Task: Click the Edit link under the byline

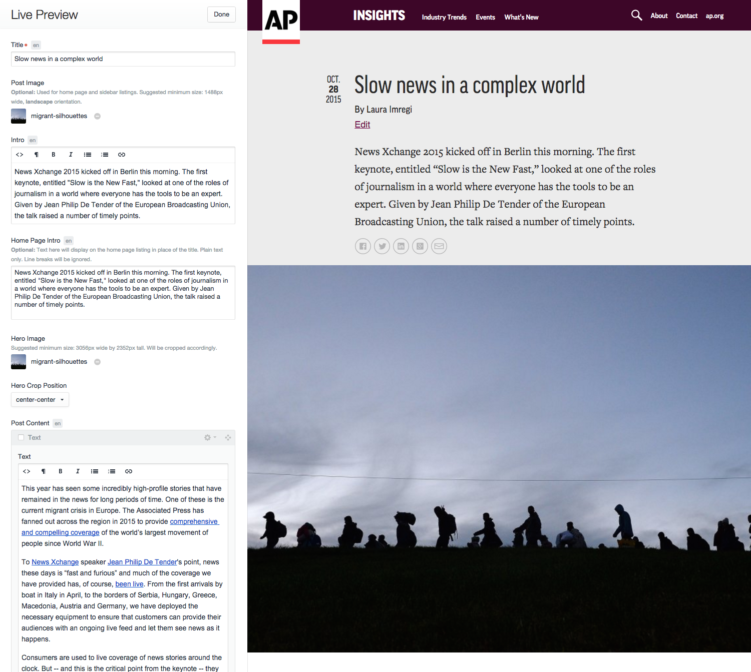Action: click(362, 125)
